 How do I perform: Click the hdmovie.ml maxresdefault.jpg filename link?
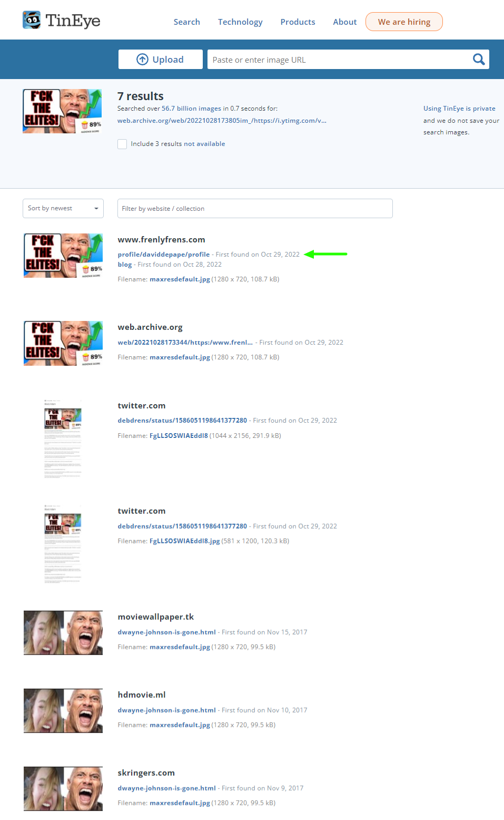(x=180, y=725)
